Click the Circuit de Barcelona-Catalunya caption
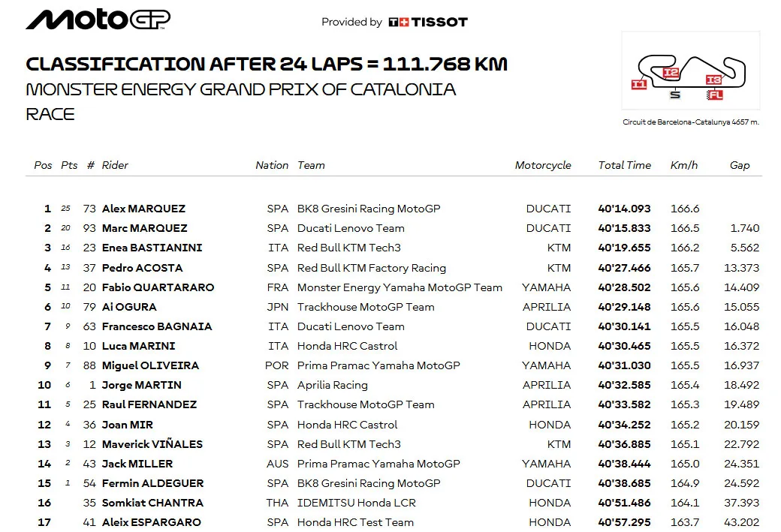This screenshot has width=781, height=532. pyautogui.click(x=690, y=122)
